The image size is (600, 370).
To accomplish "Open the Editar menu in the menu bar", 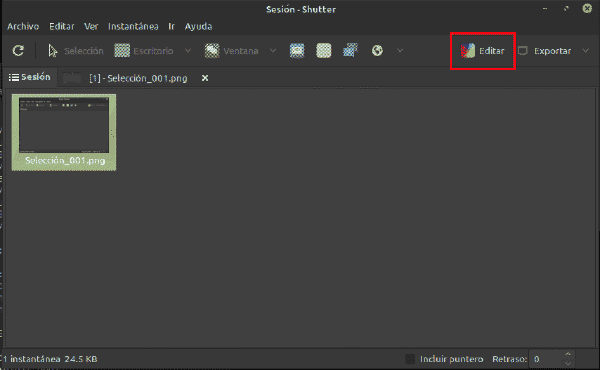I will click(62, 26).
